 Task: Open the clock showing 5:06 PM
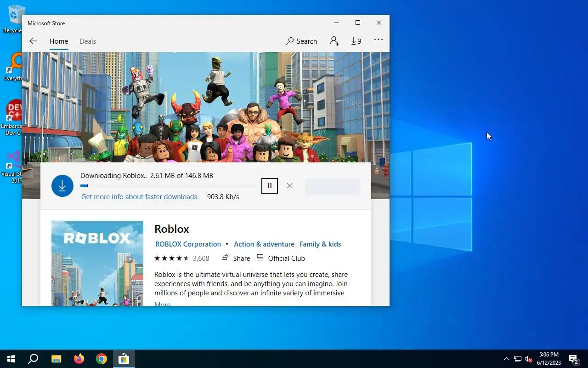[548, 359]
